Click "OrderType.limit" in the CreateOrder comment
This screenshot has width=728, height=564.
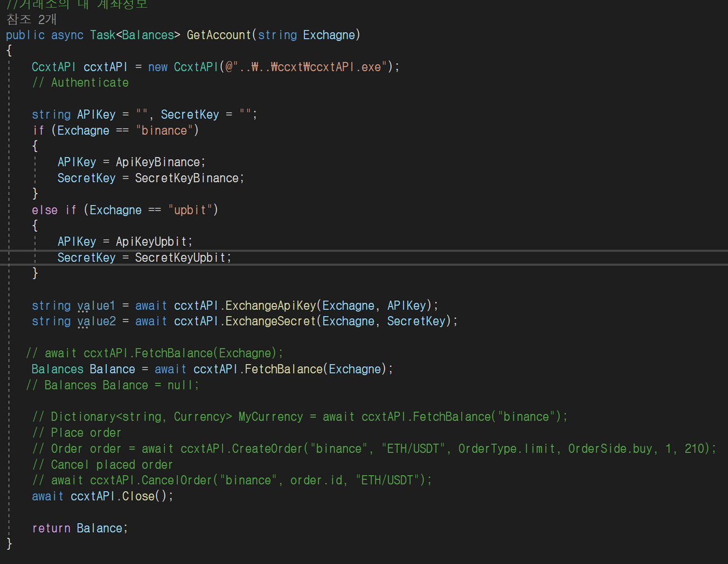pyautogui.click(x=507, y=449)
